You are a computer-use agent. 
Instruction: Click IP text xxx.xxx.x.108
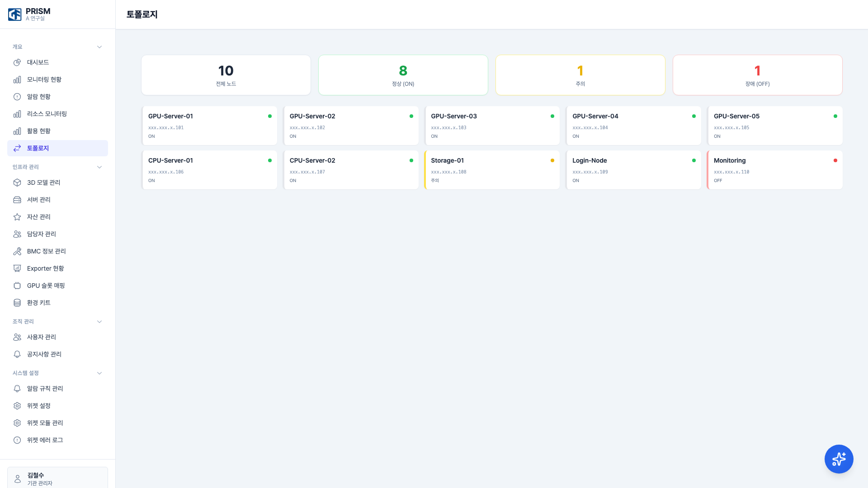tap(448, 172)
